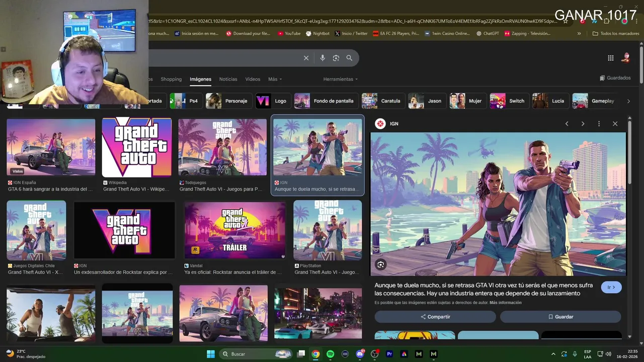The width and height of the screenshot is (644, 362).
Task: Filter images by Logo chip
Action: pos(272,101)
